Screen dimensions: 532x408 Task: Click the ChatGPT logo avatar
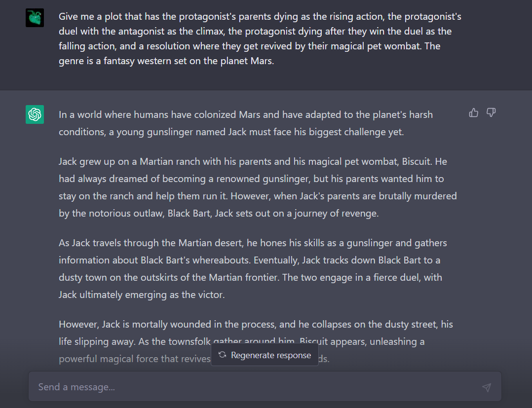pos(35,114)
